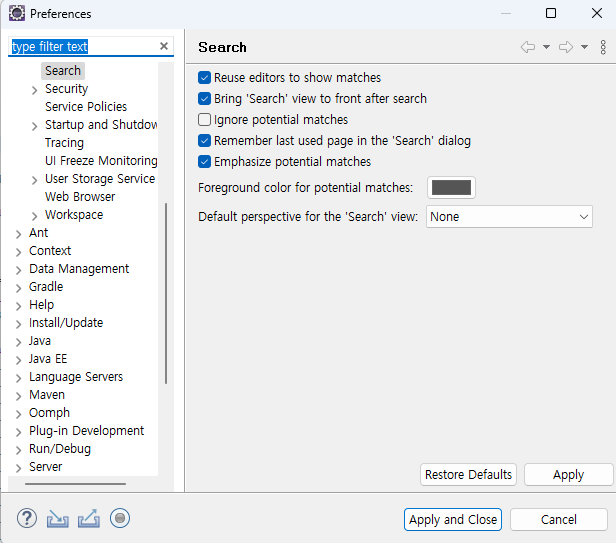
Task: Click the import preferences icon
Action: [57, 519]
